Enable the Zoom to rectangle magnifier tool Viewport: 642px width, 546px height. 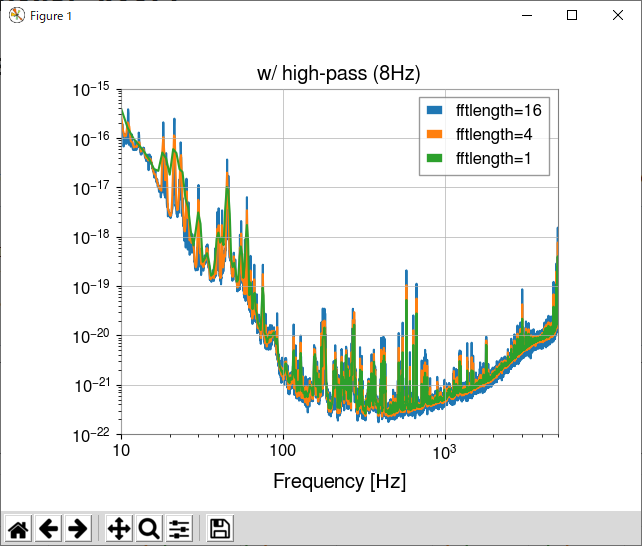[149, 528]
